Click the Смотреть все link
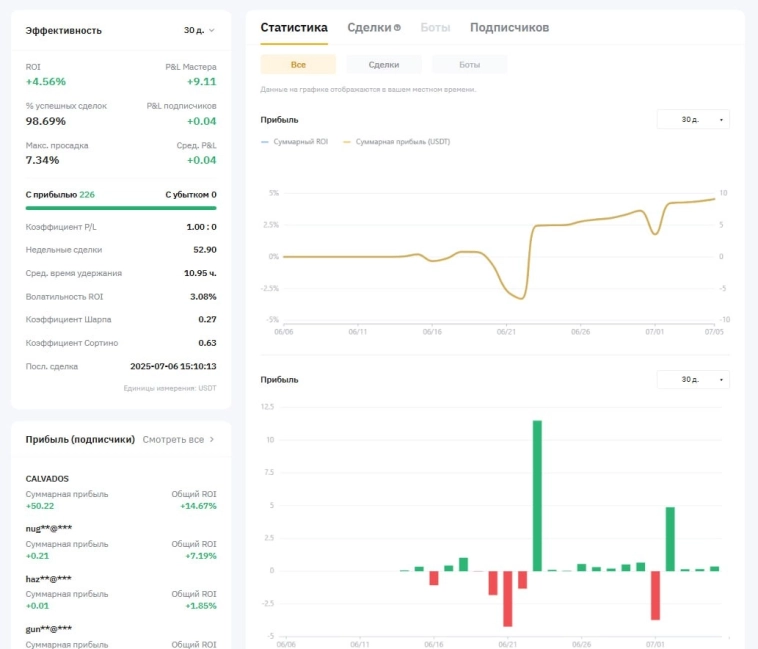This screenshot has width=758, height=649. (x=173, y=439)
